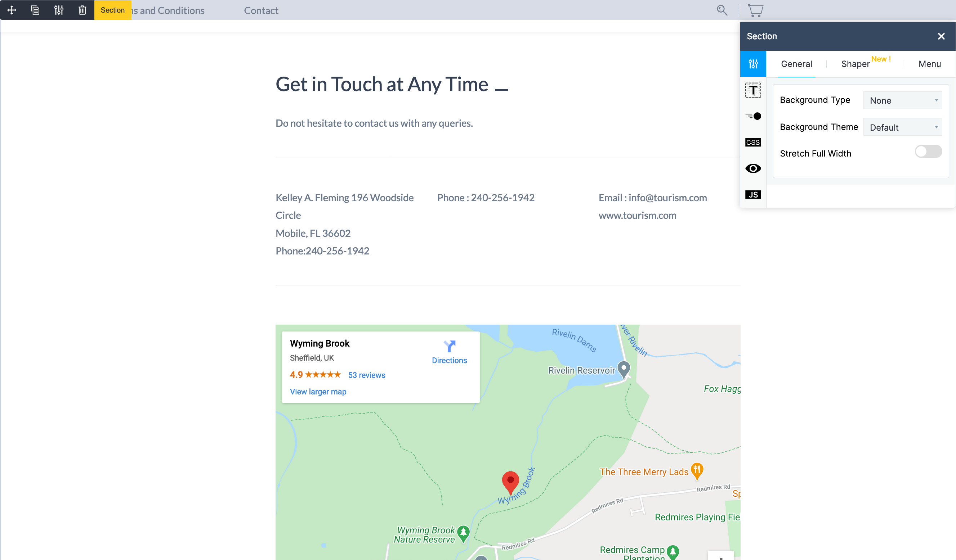Open section settings sliders icon in toolbar

[x=59, y=10]
